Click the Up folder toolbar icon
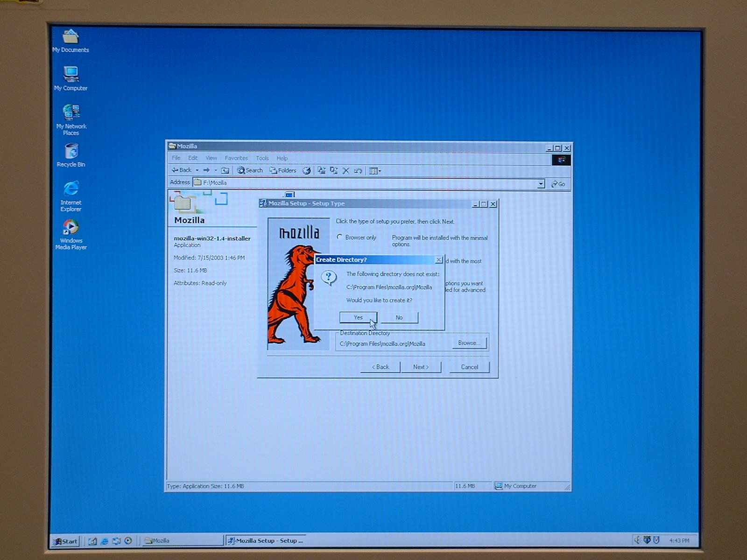The image size is (747, 560). click(225, 171)
